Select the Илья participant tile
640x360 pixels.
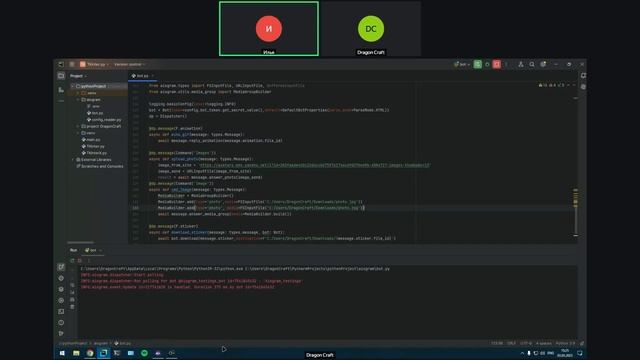pyautogui.click(x=269, y=29)
